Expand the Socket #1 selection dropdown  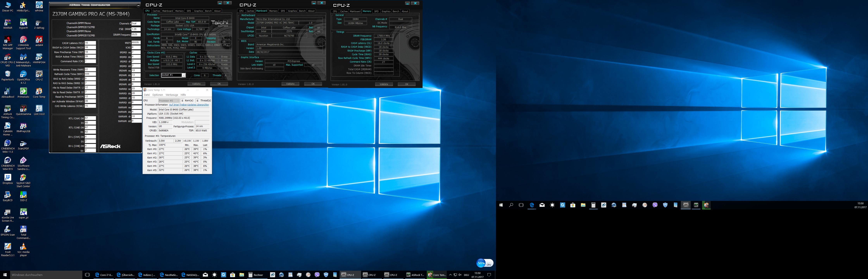(x=183, y=75)
